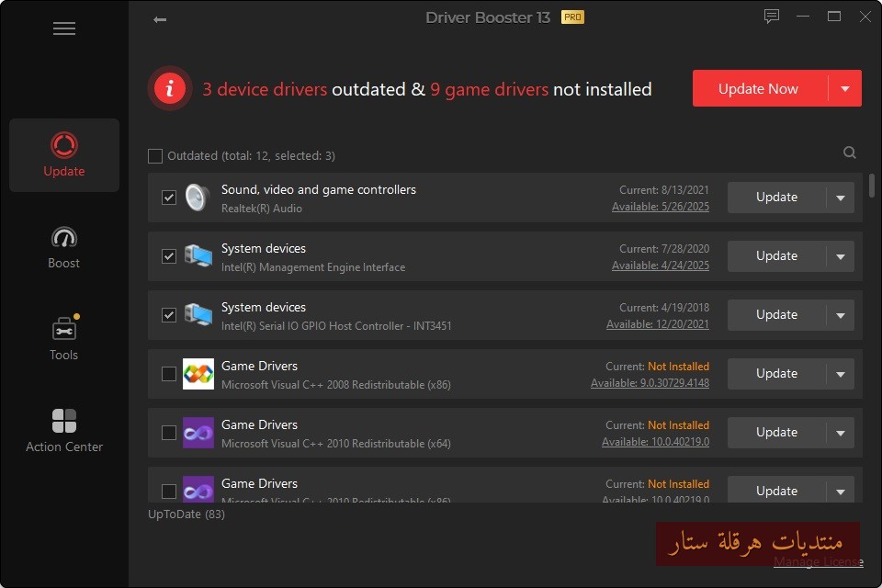
Task: Open the Update section
Action: coord(64,154)
